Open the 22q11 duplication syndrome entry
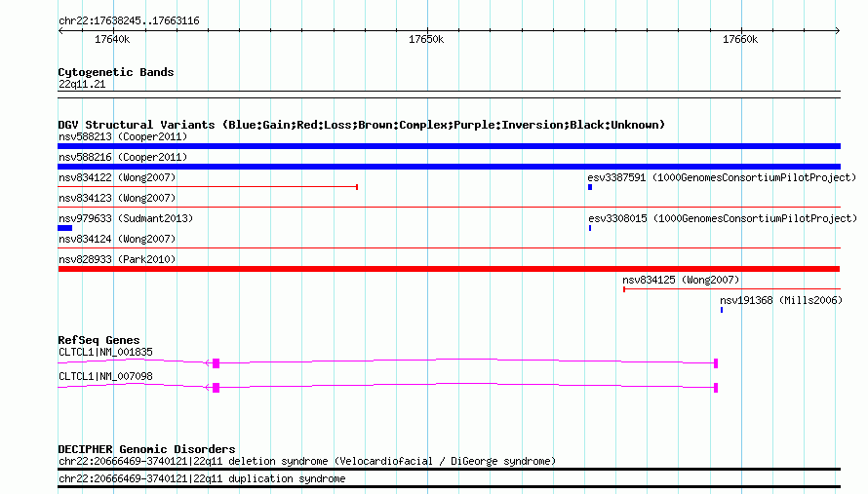Image resolution: width=868 pixels, height=494 pixels. (x=202, y=478)
